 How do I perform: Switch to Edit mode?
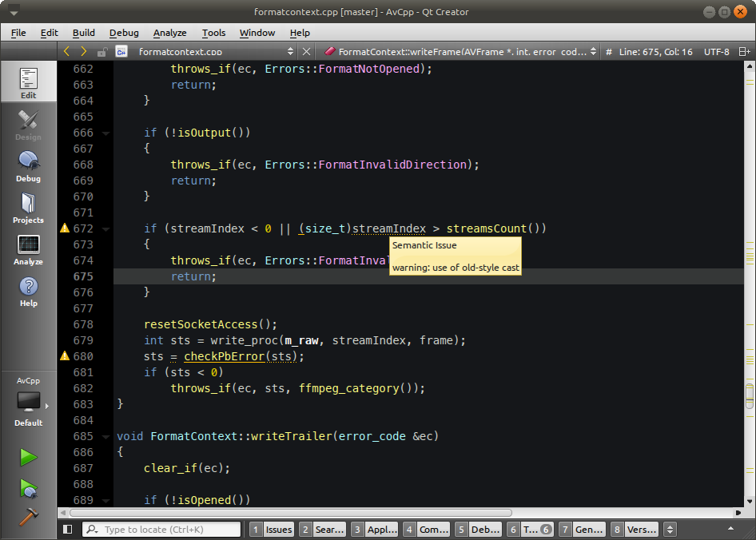29,82
